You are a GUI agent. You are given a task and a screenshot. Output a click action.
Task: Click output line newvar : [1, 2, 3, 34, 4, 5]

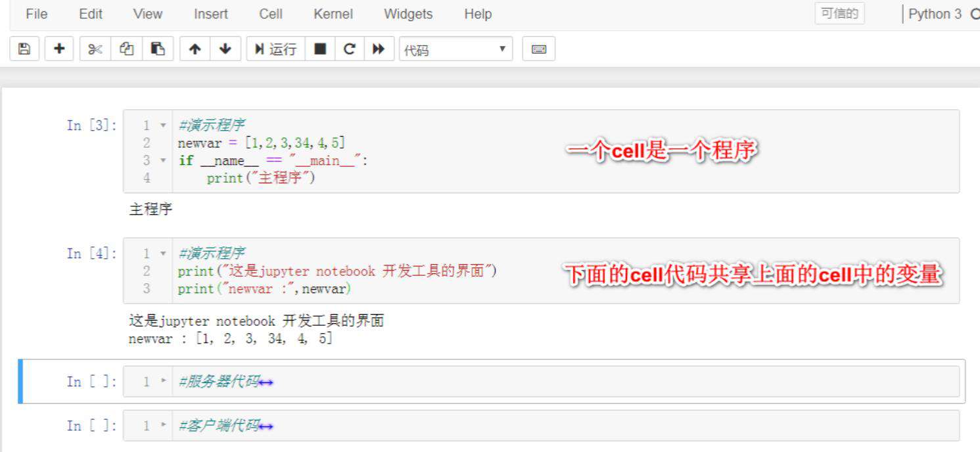click(231, 339)
